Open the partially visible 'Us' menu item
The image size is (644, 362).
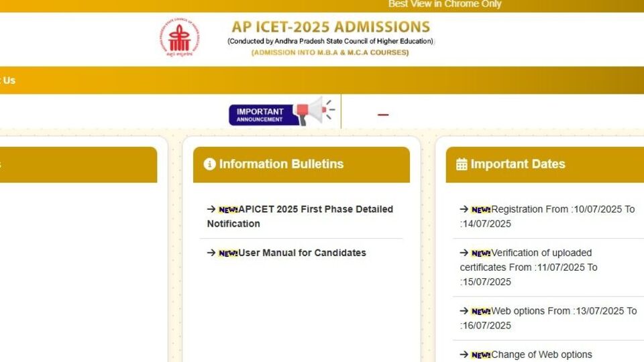[8, 80]
